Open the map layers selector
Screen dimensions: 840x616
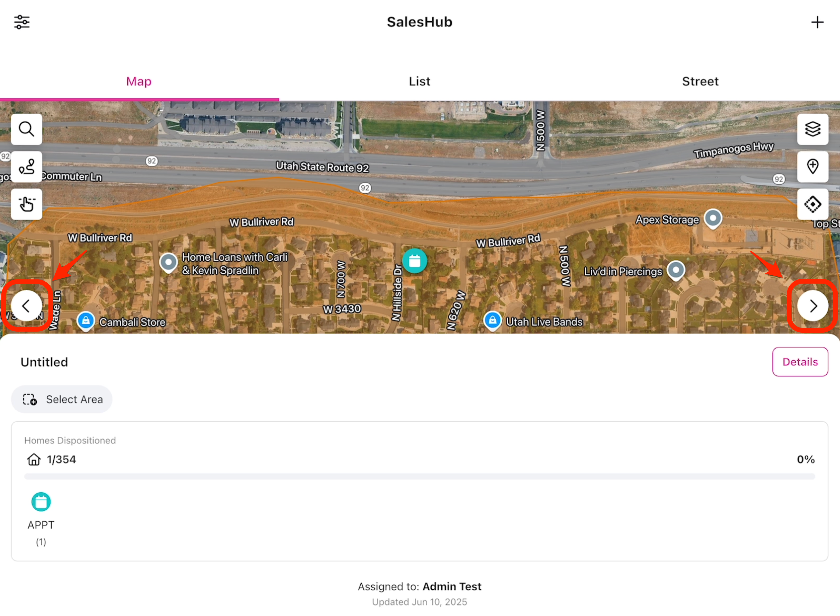[x=813, y=129]
